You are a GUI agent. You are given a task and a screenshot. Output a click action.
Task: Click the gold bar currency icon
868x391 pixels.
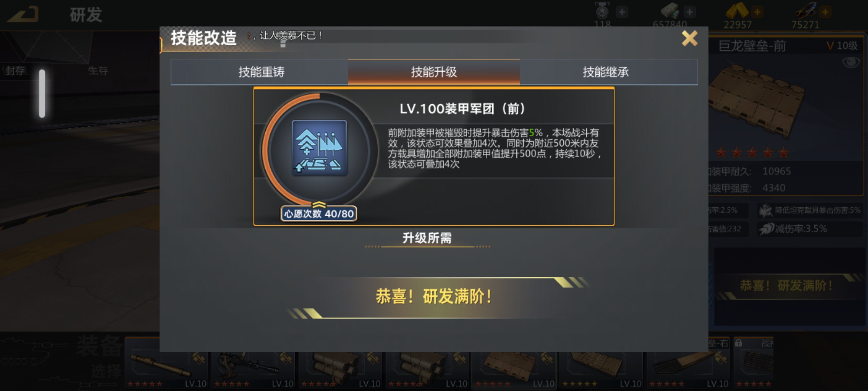(x=737, y=11)
